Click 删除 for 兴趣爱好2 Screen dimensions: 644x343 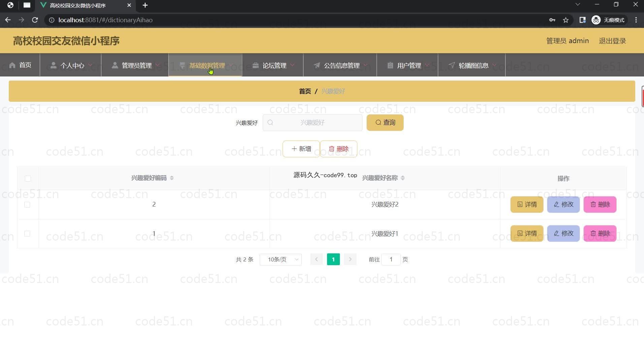(x=600, y=205)
